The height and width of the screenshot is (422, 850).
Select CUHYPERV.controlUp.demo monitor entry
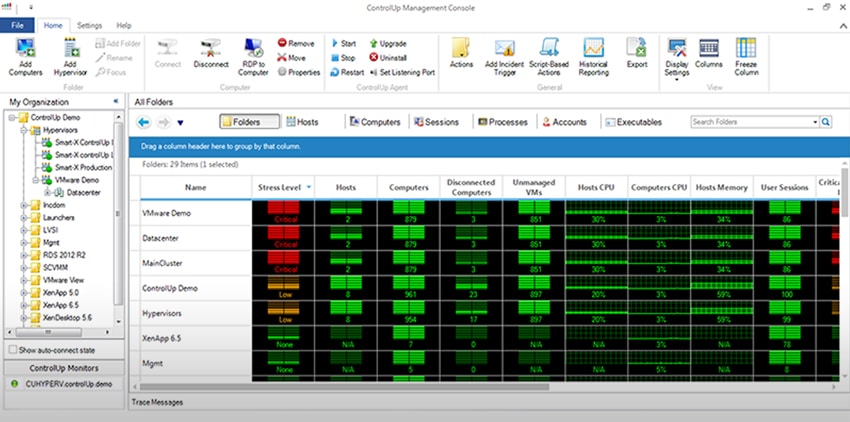pos(68,383)
